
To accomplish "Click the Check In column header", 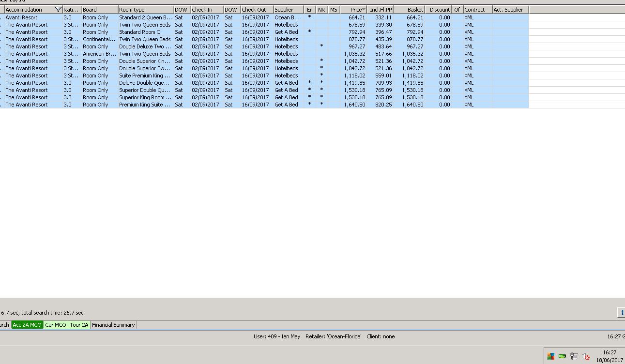I will point(207,10).
